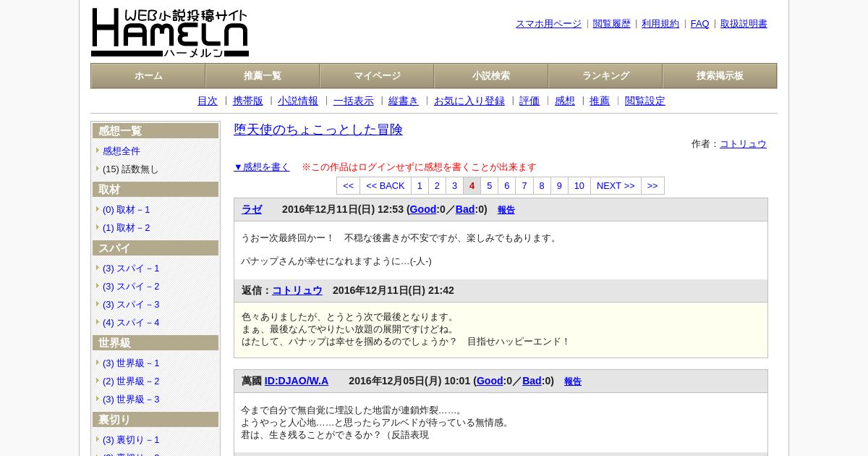Select (15) 話数無し sidebar entry
The width and height of the screenshot is (868, 456).
pyautogui.click(x=130, y=169)
